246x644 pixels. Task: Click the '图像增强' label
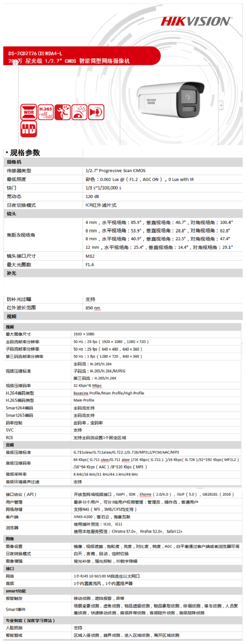coord(14,561)
